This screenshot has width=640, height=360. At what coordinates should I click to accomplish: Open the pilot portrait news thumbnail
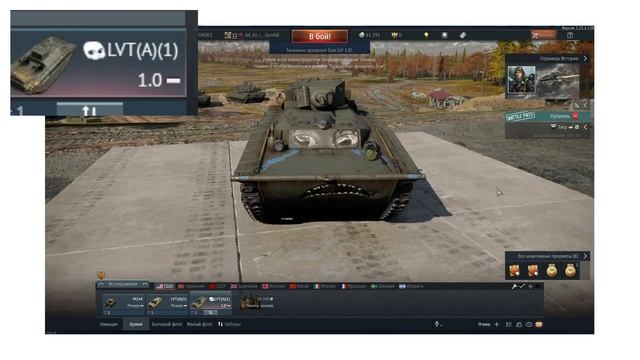[521, 80]
